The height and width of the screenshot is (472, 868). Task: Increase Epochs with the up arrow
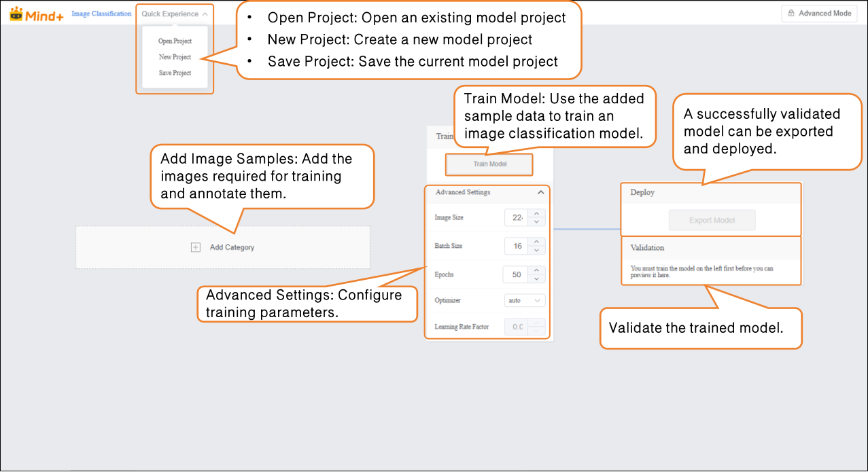(536, 270)
